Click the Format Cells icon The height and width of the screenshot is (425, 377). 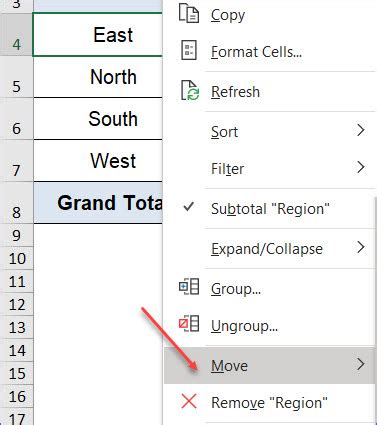pos(189,50)
